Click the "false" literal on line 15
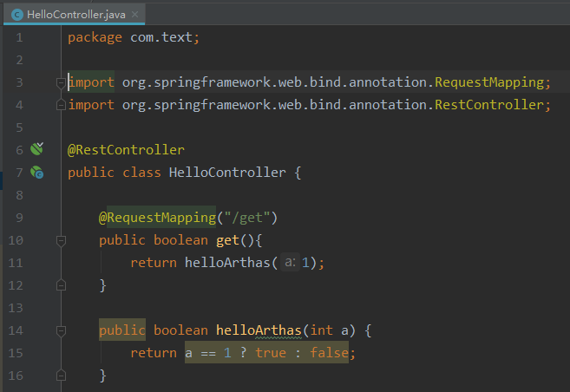 [x=330, y=353]
